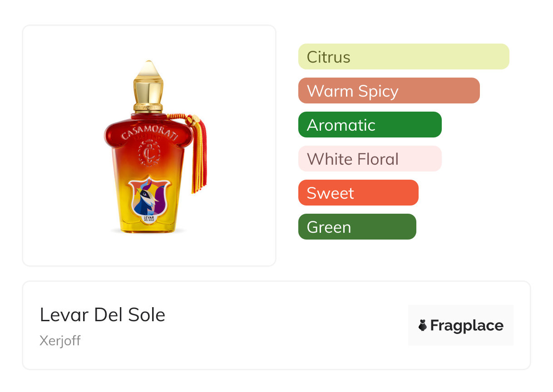Viewport: 553px width, 392px height.
Task: Click the gray Fragplace logo badge background
Action: tap(461, 325)
